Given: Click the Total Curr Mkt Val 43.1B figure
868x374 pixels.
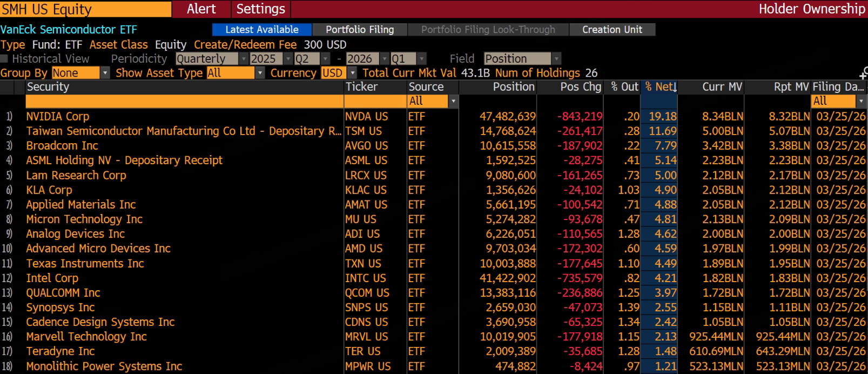Looking at the screenshot, I should tap(475, 73).
